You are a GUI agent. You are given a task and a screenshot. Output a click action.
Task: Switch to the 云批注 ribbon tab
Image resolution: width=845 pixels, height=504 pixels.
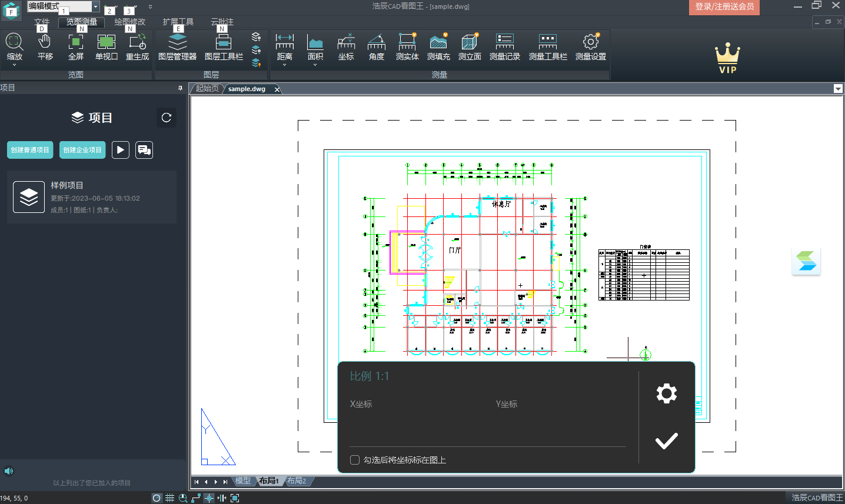(222, 22)
